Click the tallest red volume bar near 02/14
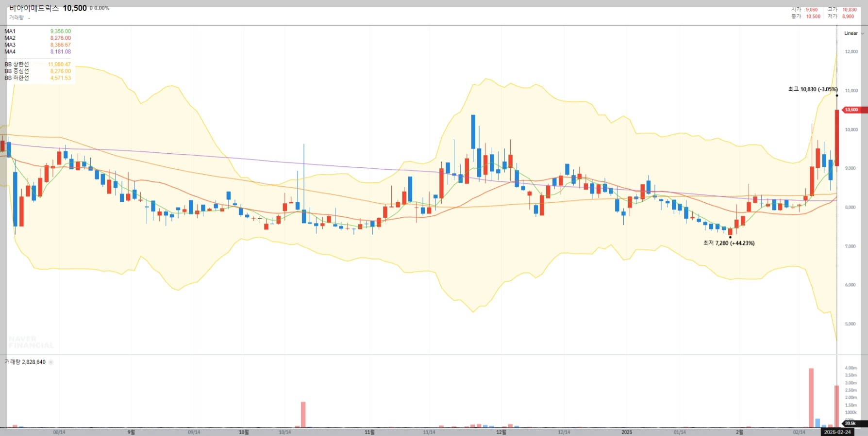This screenshot has width=868, height=436. coord(811,398)
